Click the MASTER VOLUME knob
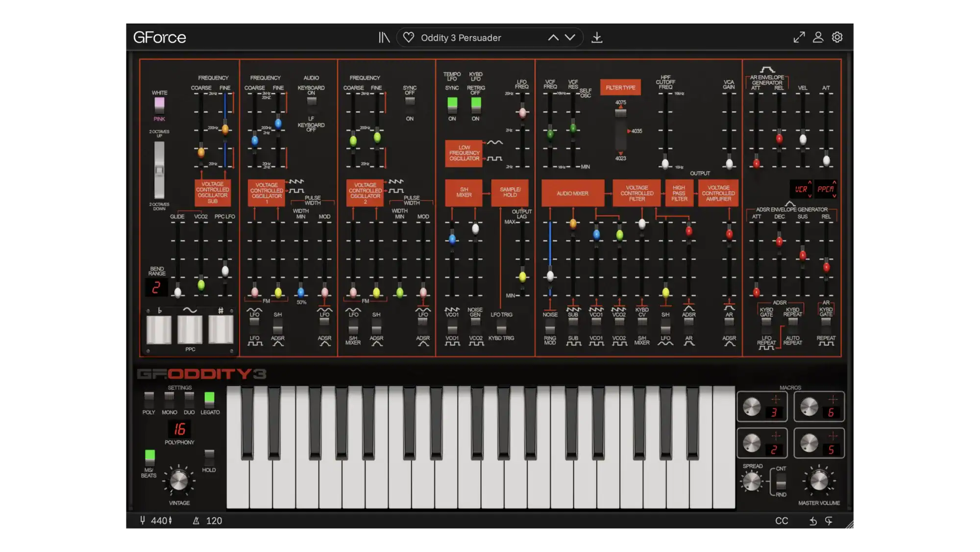The width and height of the screenshot is (980, 552). click(x=819, y=481)
